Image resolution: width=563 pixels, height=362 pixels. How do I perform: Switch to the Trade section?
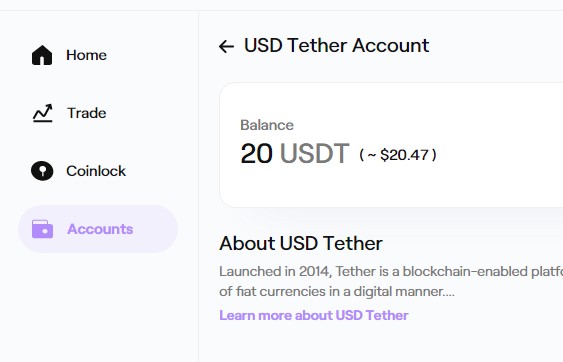point(87,113)
